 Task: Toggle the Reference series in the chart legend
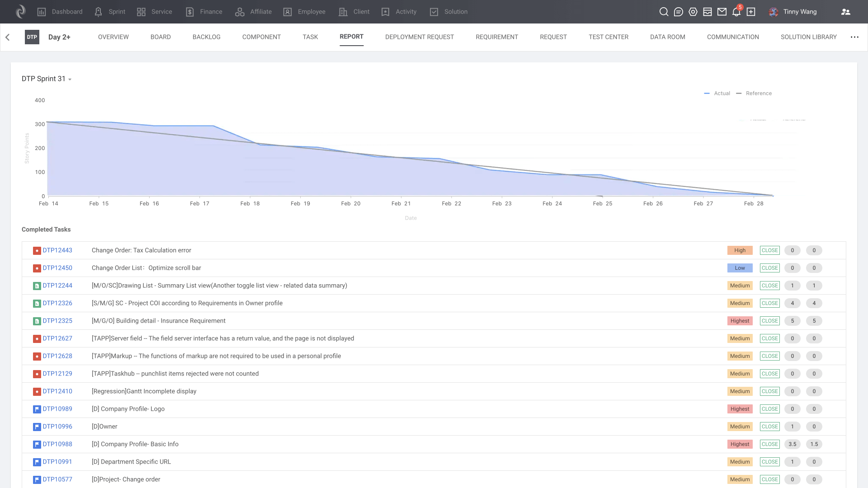pyautogui.click(x=754, y=93)
